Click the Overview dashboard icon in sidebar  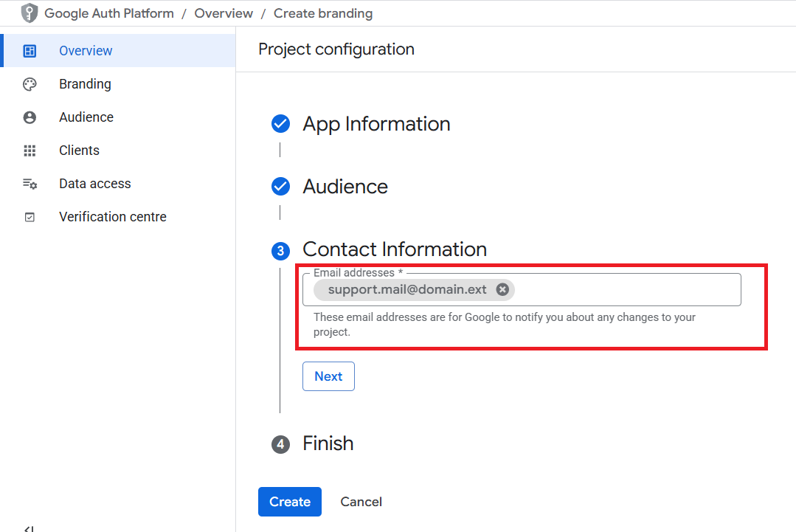[30, 51]
